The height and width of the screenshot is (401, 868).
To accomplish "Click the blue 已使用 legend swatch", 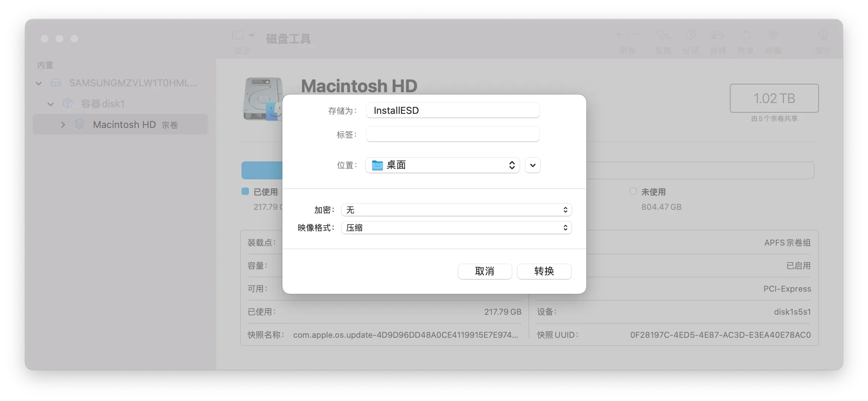I will pyautogui.click(x=245, y=191).
